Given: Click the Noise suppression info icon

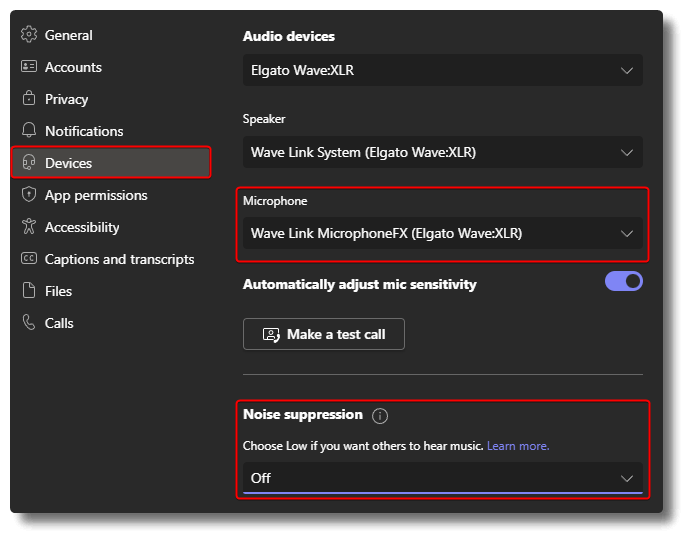Looking at the screenshot, I should tap(380, 416).
